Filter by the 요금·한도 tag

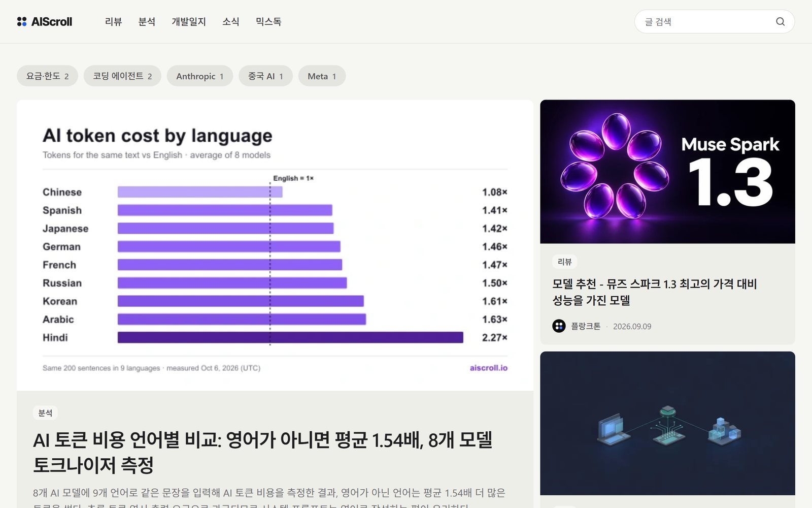click(47, 76)
